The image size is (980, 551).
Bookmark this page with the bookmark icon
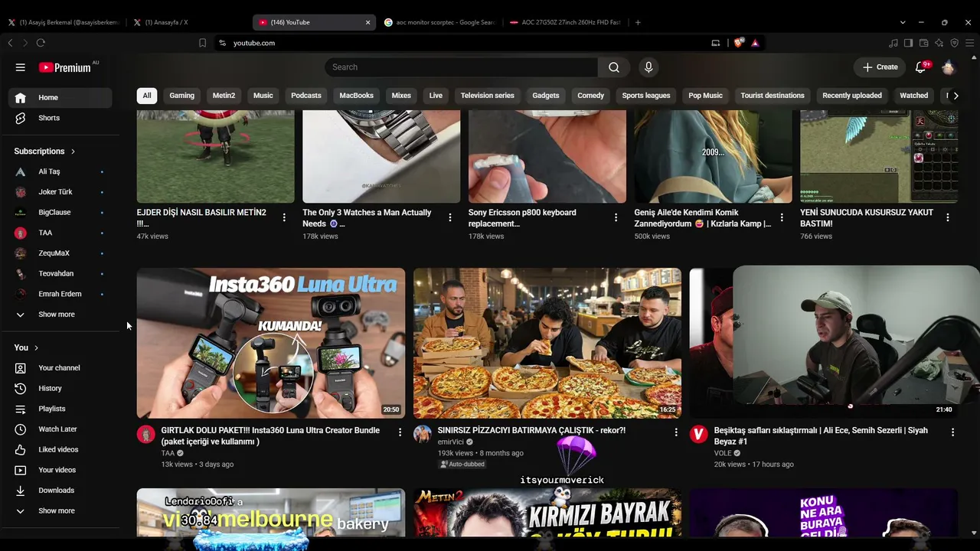[202, 43]
